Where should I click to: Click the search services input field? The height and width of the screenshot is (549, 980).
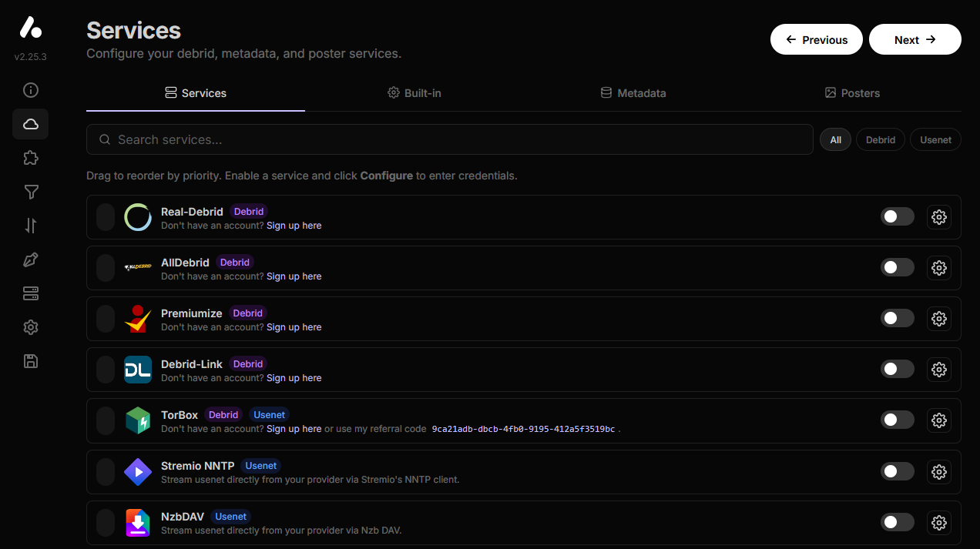[450, 139]
